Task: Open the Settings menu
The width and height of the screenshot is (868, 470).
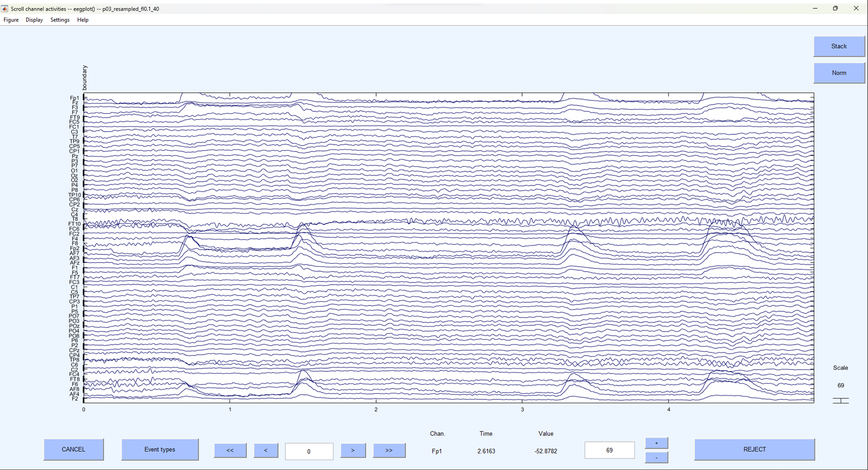Action: [60, 20]
